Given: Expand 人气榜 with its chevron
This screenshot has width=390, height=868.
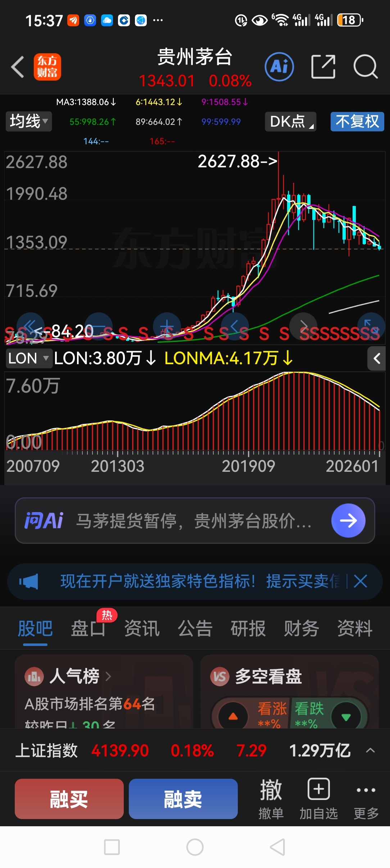Looking at the screenshot, I should (108, 677).
